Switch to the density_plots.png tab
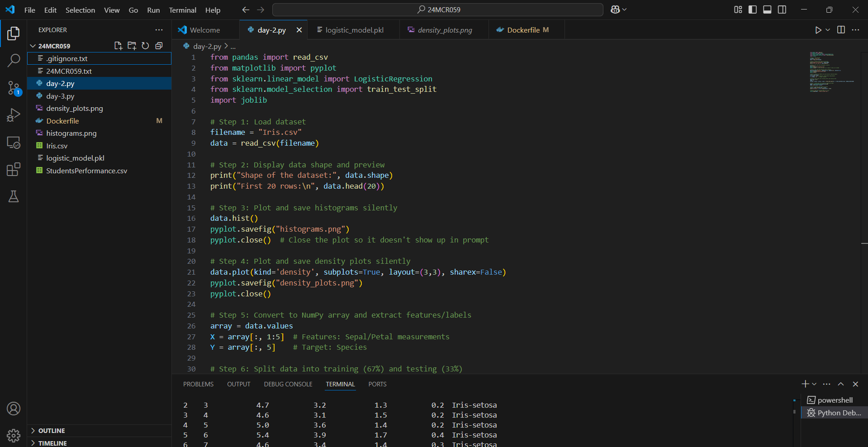The width and height of the screenshot is (868, 447). (x=445, y=30)
